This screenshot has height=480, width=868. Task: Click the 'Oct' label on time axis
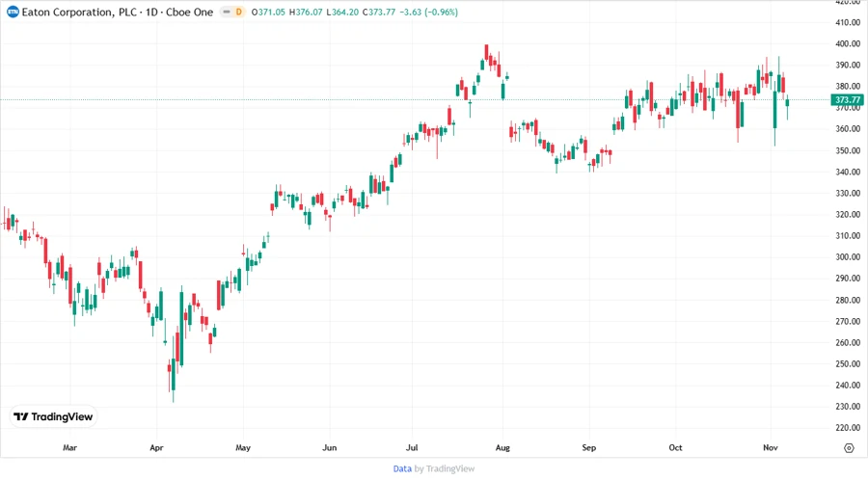click(675, 447)
